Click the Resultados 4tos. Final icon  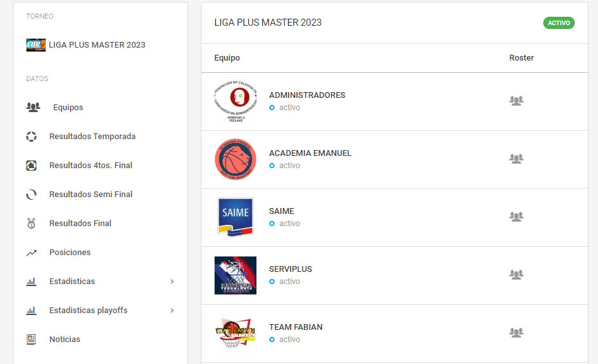point(32,166)
